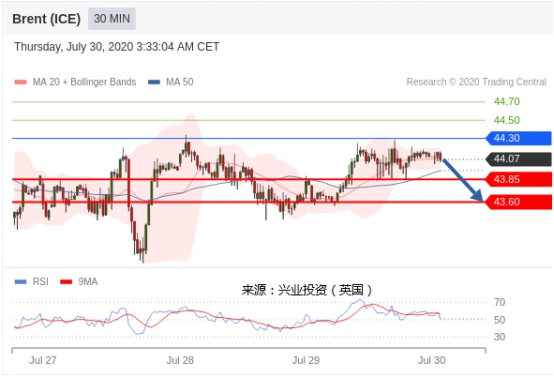Select the Brent (ICE) title
554x377 pixels.
[x=47, y=19]
